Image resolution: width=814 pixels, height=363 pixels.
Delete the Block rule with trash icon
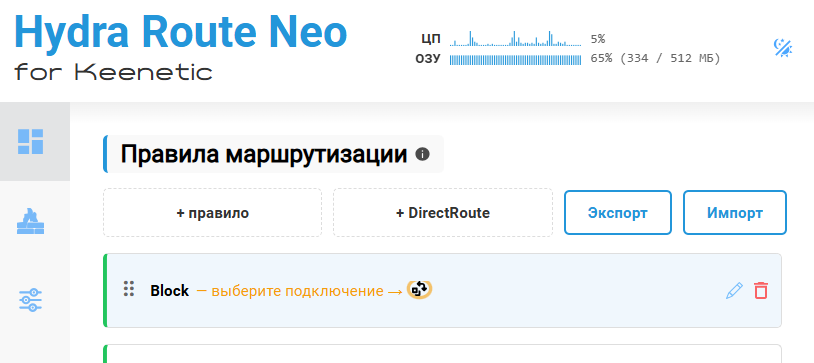pyautogui.click(x=761, y=290)
